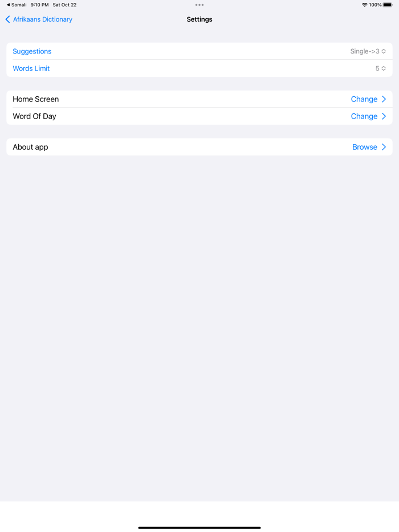Image resolution: width=399 pixels, height=532 pixels.
Task: Tap Change for Word Of Day
Action: click(364, 116)
